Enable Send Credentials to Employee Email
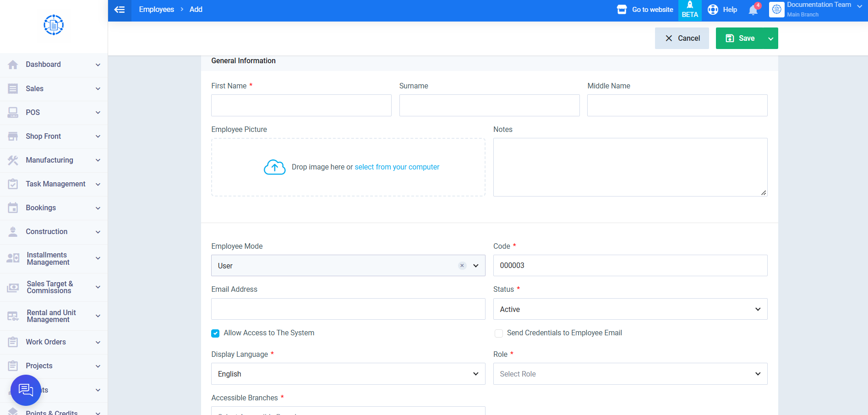 click(499, 333)
